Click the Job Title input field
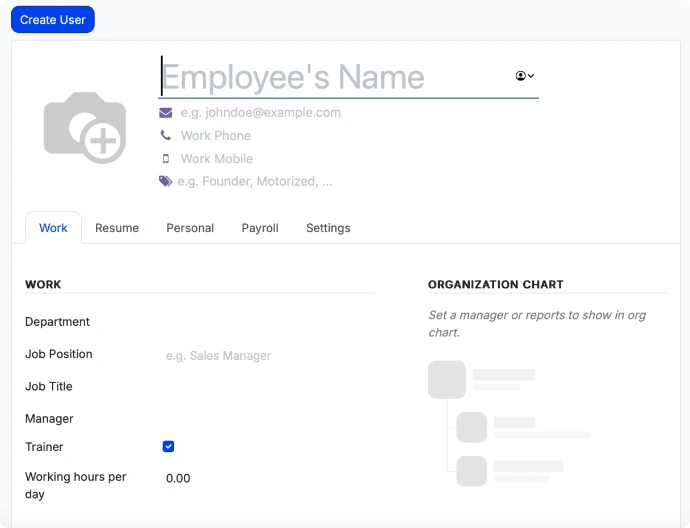 pyautogui.click(x=268, y=387)
